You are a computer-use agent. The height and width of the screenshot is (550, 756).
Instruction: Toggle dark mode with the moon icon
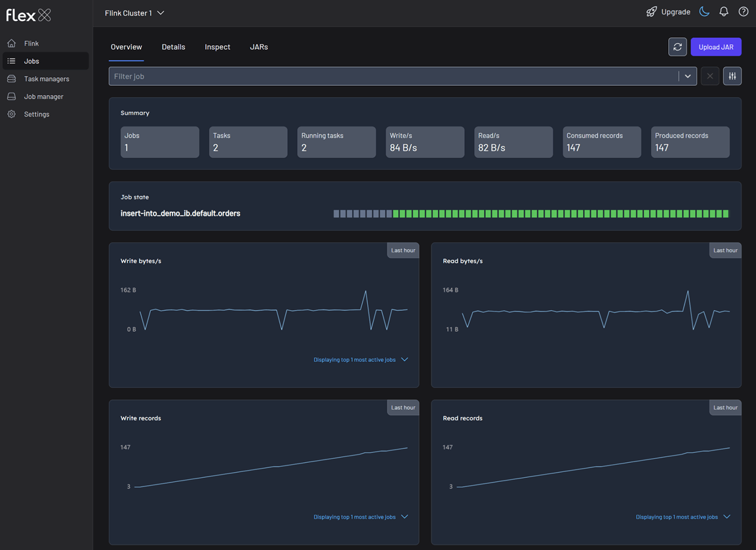tap(704, 12)
